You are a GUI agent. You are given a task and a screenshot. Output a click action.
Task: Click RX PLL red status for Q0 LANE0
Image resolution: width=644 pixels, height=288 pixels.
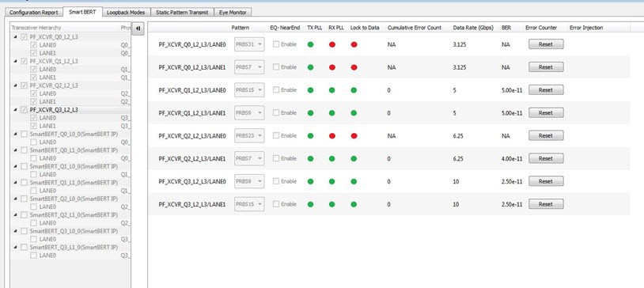point(332,44)
